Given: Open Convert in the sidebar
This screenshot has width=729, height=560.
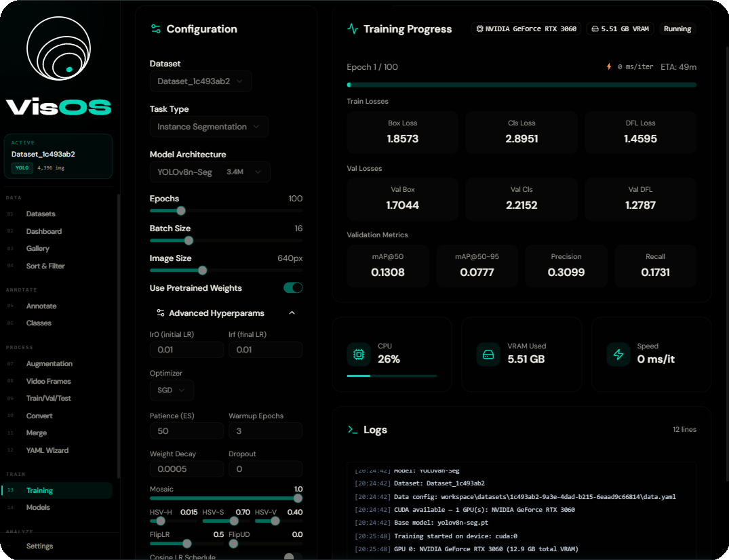Looking at the screenshot, I should pyautogui.click(x=39, y=416).
